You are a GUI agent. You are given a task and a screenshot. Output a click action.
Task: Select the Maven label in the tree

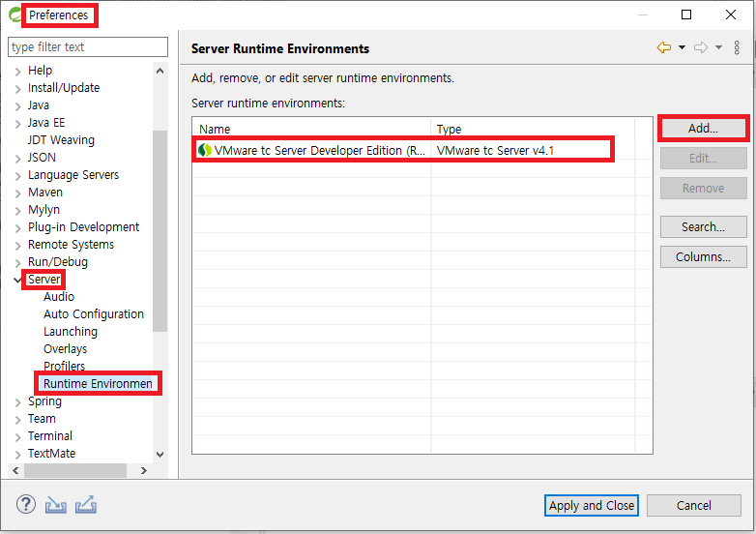45,192
